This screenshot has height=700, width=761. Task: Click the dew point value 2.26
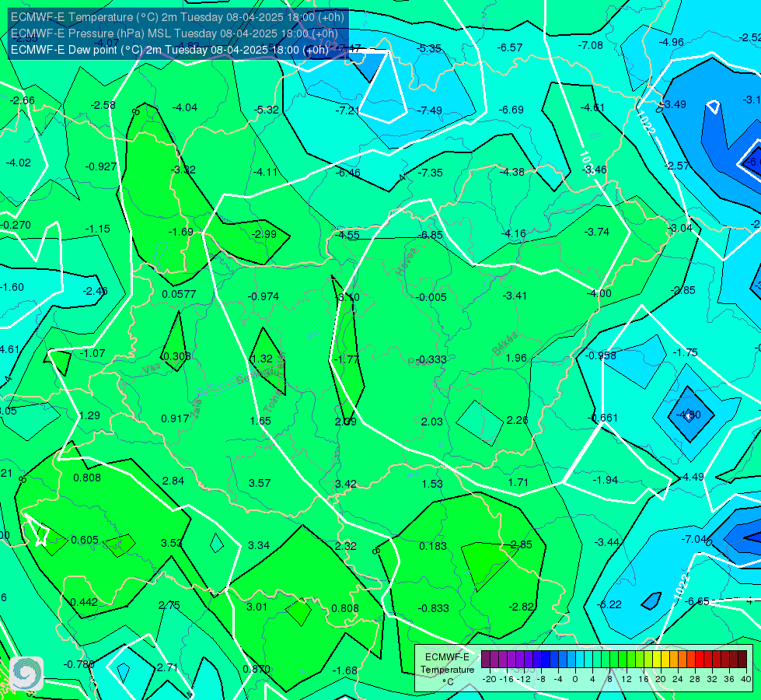pyautogui.click(x=517, y=420)
